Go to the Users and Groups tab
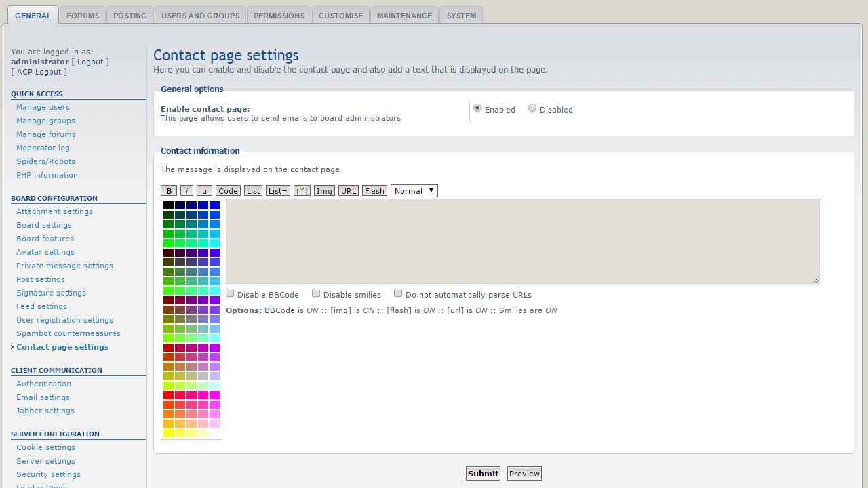Screen dimensions: 868x488 [201, 16]
